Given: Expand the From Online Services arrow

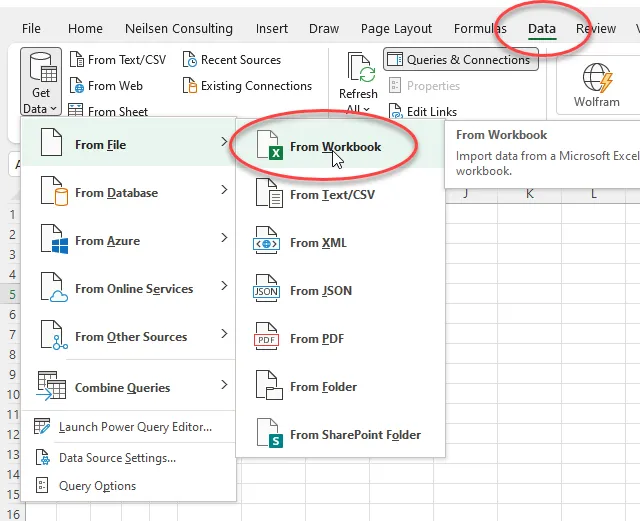Looking at the screenshot, I should point(224,285).
